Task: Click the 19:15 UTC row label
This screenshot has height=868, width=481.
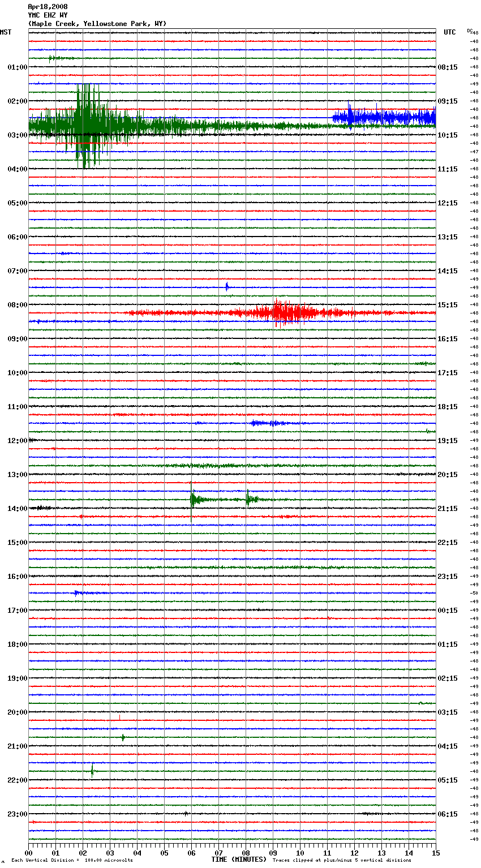Action: pyautogui.click(x=448, y=441)
